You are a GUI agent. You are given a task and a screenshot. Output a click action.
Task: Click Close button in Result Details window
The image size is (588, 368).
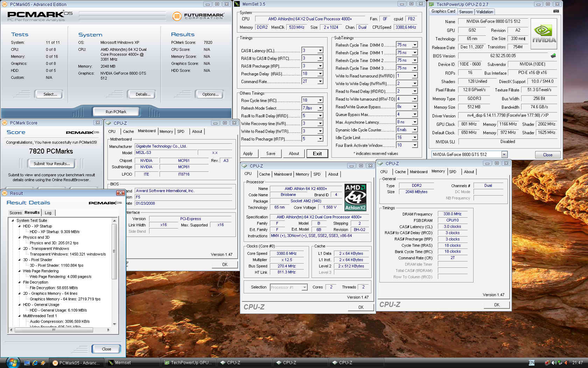106,349
